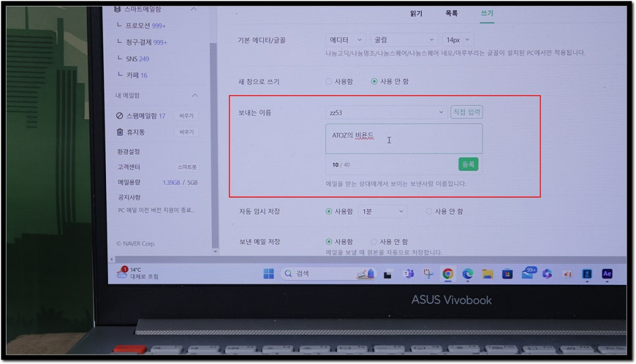The height and width of the screenshot is (364, 636).
Task: Click the trash can icon for 휴지통
Action: 120,132
